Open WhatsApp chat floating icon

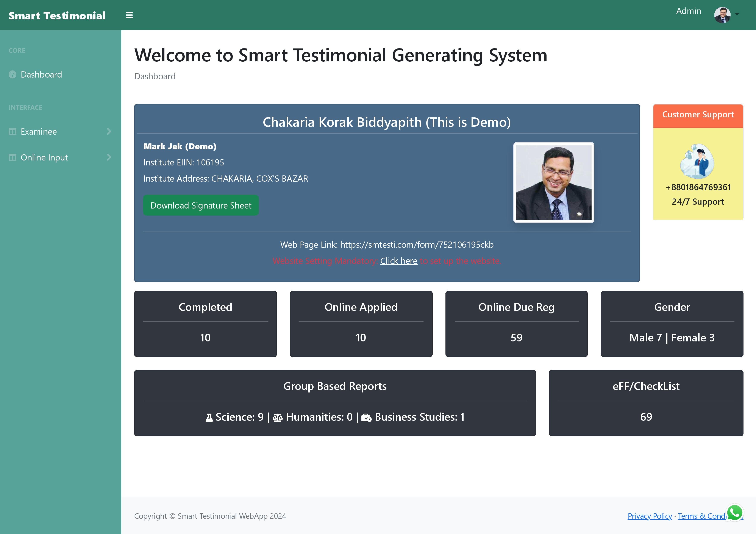click(x=735, y=513)
